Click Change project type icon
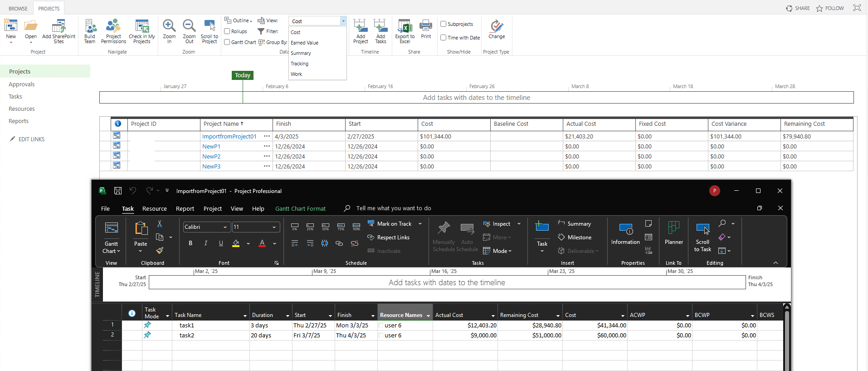Viewport: 868px width, 371px height. tap(497, 26)
